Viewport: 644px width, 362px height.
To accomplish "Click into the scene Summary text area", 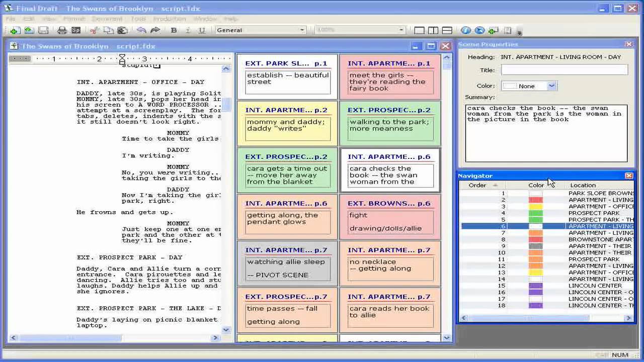I will pos(546,133).
